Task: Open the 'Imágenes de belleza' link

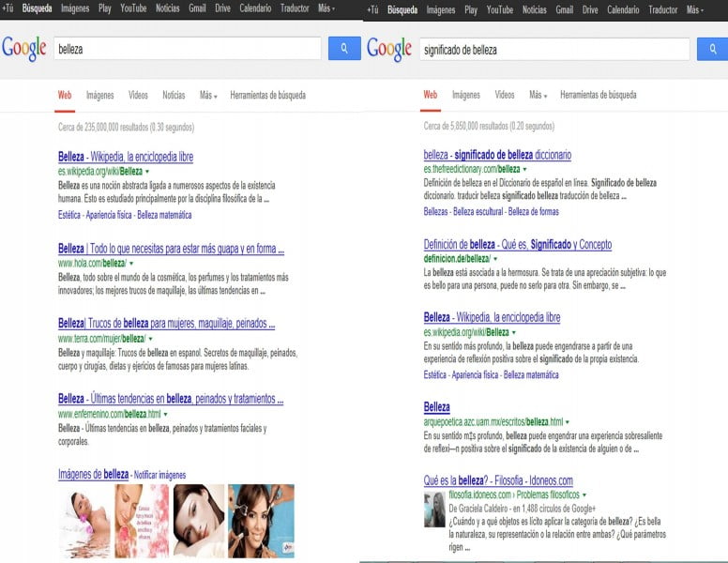Action: pos(93,474)
